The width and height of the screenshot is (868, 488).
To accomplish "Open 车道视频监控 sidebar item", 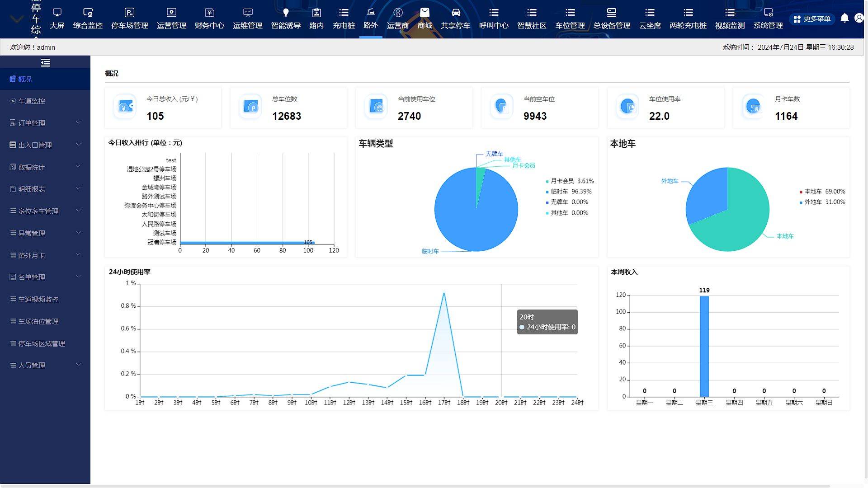I will 45,299.
